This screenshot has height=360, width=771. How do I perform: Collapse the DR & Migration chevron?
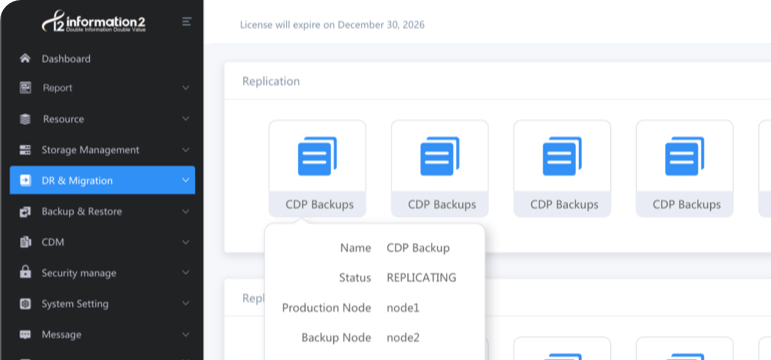pos(185,180)
